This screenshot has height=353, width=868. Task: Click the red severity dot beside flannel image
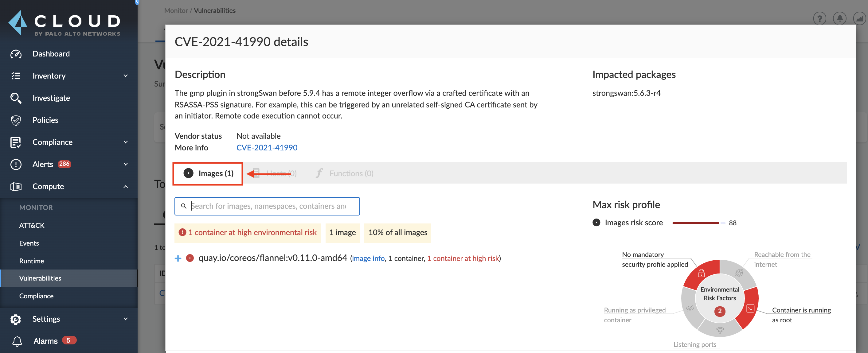(190, 258)
